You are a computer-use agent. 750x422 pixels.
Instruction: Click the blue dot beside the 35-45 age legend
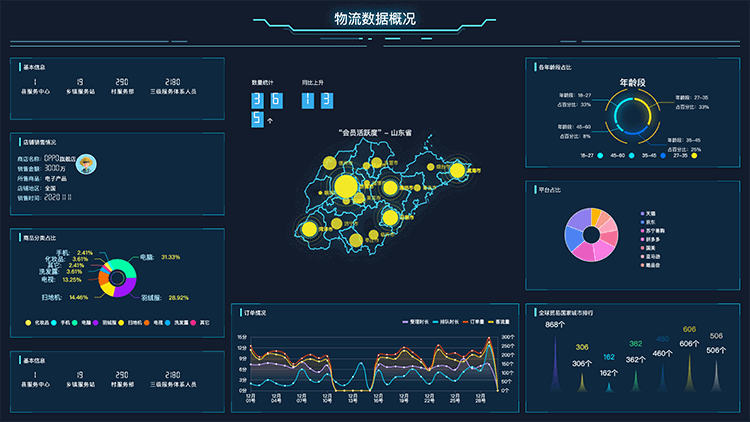(x=663, y=155)
